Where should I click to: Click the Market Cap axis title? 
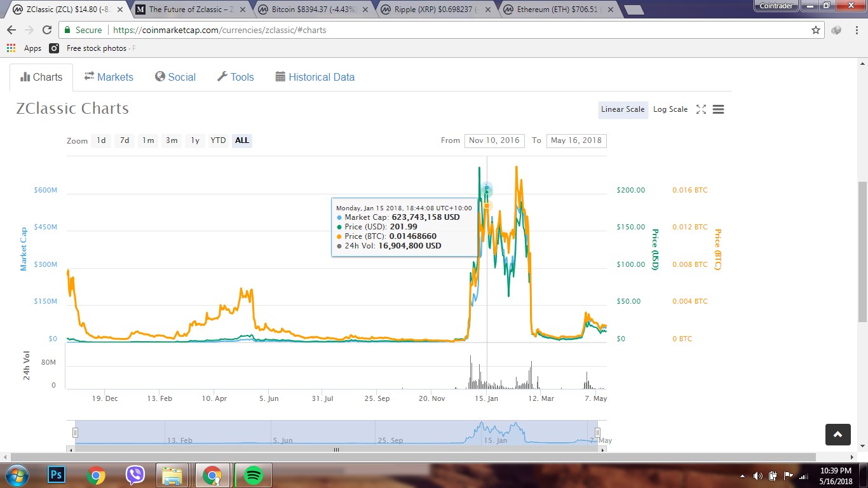point(24,248)
